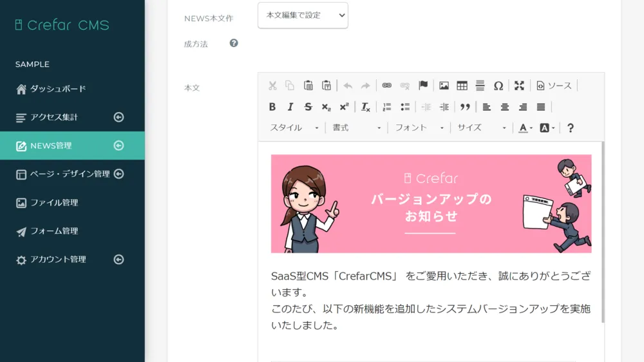Image resolution: width=644 pixels, height=362 pixels.
Task: Toggle strikethrough formatting
Action: coord(308,107)
